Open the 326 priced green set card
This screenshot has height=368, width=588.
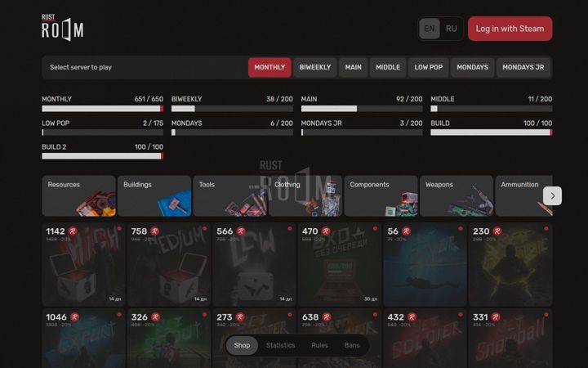pyautogui.click(x=169, y=339)
